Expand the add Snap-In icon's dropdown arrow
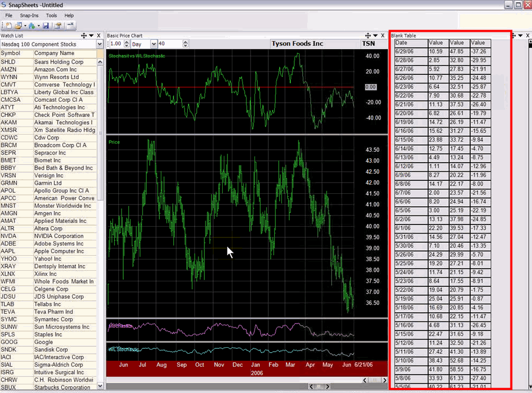532x393 pixels. pyautogui.click(x=38, y=26)
